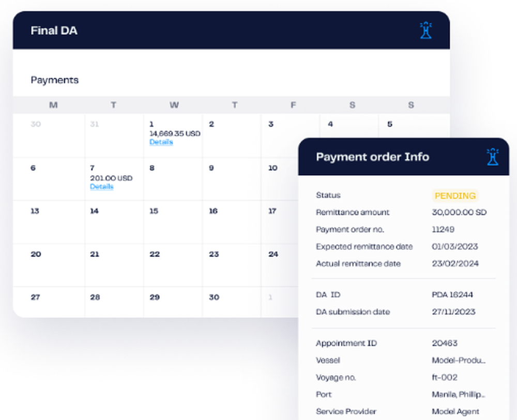
Task: Click the Friday column header F
Action: pos(293,105)
